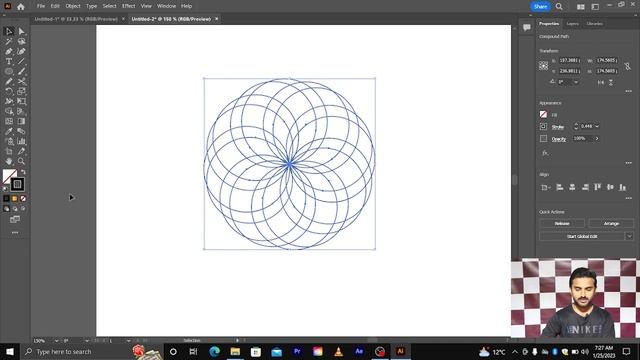Image resolution: width=640 pixels, height=360 pixels.
Task: Click the Release quick action
Action: click(x=562, y=224)
